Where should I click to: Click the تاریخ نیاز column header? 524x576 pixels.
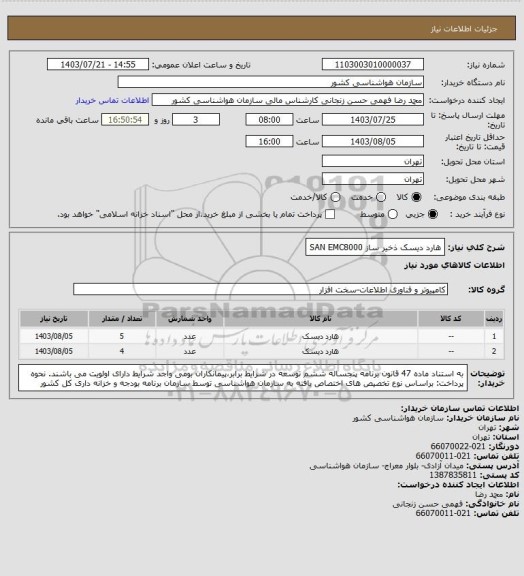54,318
